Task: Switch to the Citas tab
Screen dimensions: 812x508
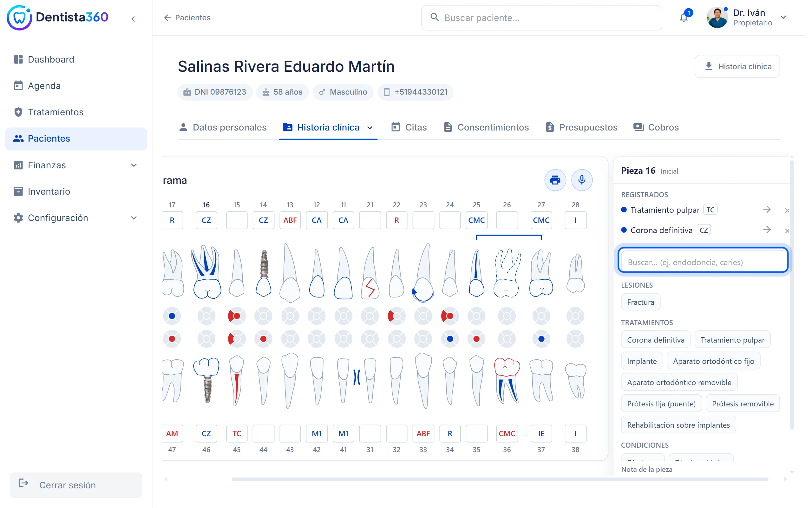Action: point(409,127)
